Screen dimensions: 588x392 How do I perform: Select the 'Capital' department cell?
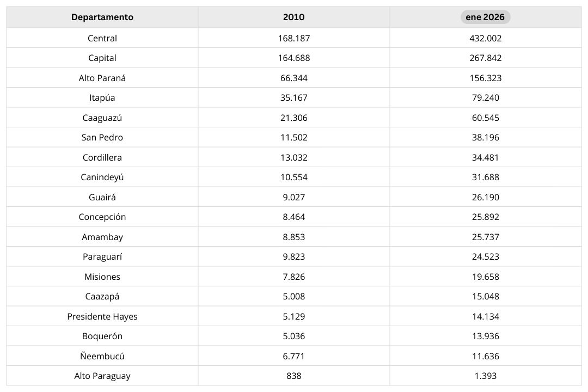point(102,58)
